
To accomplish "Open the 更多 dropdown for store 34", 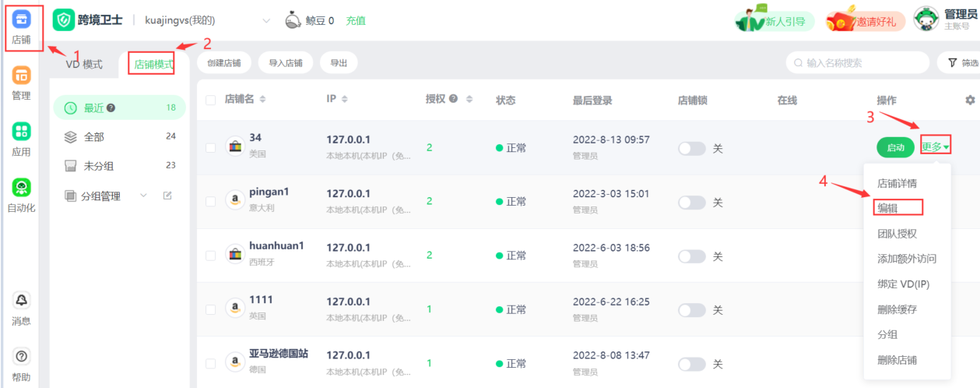I will point(936,146).
